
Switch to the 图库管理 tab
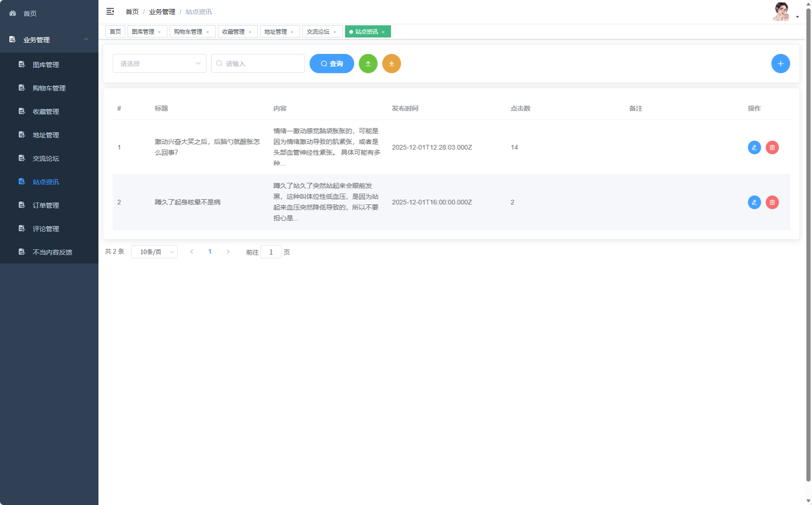pyautogui.click(x=144, y=31)
